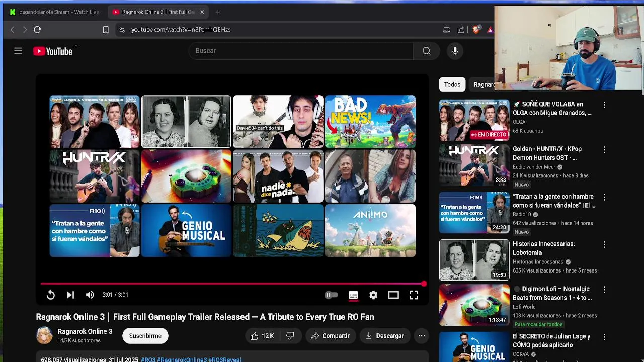Click the browser address bar URL
Screen dimensions: 644x362
(181, 30)
